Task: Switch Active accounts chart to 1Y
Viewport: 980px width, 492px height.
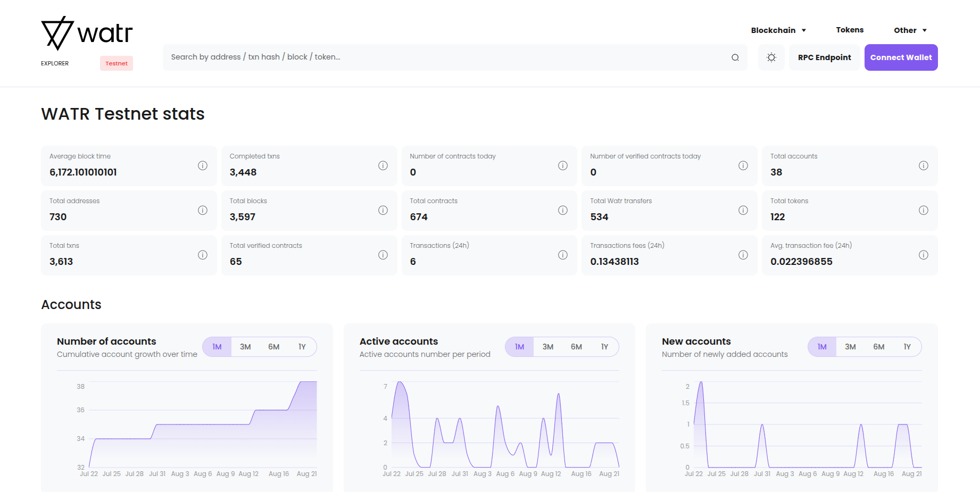Action: click(x=605, y=346)
